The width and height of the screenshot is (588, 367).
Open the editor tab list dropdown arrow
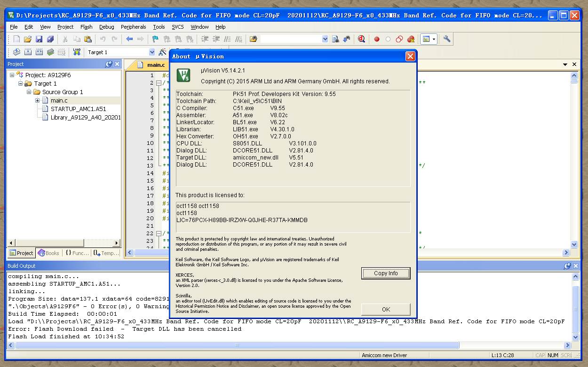coord(565,64)
